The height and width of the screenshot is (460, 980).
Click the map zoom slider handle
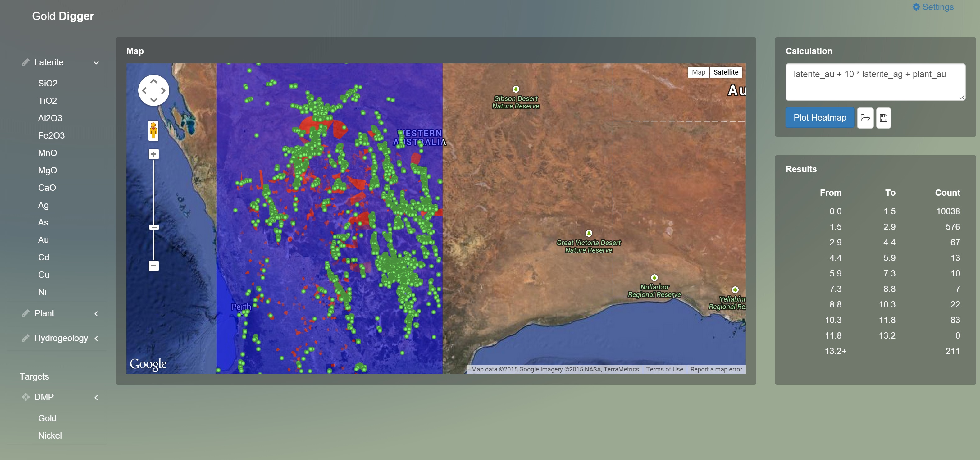tap(154, 227)
